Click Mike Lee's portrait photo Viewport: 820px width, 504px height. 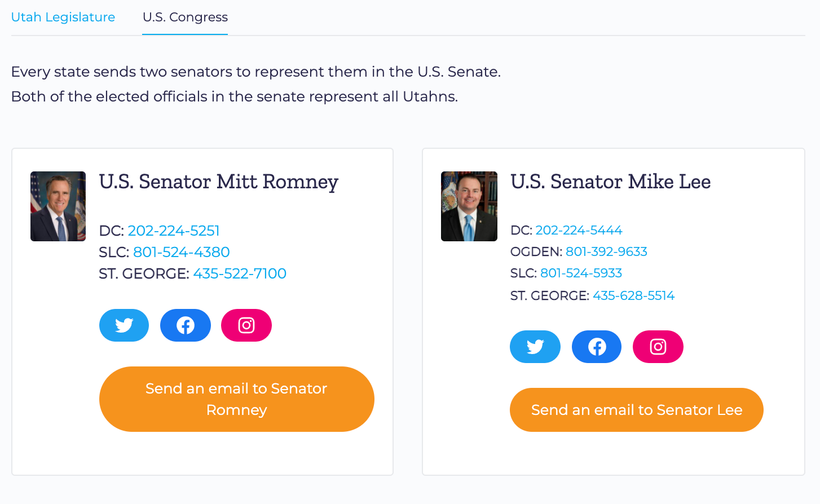pyautogui.click(x=469, y=206)
